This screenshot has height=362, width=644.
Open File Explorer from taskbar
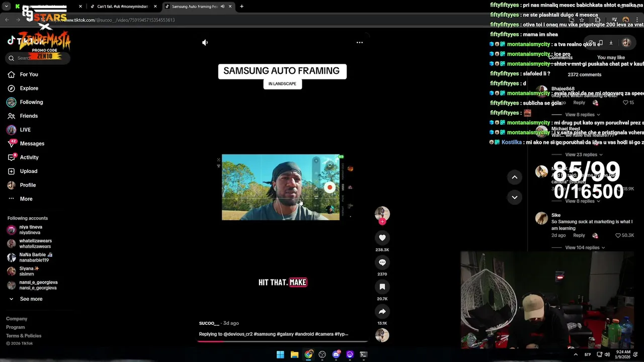coord(294,354)
